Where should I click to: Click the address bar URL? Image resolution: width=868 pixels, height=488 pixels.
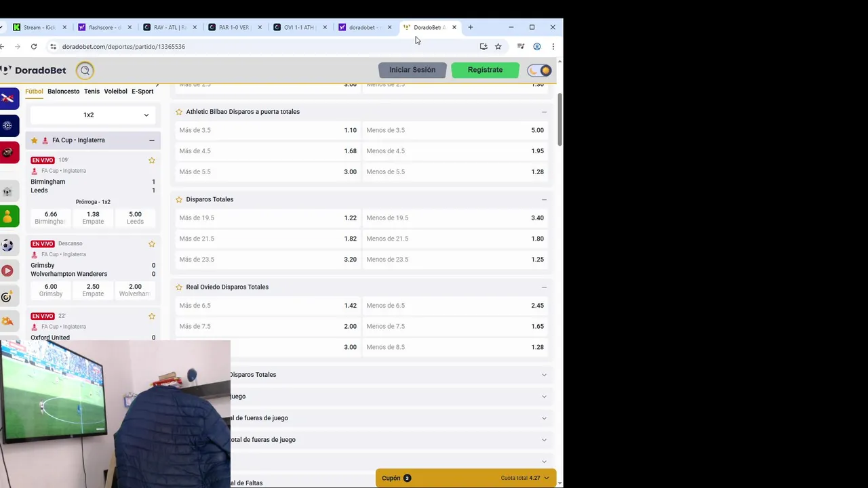123,47
